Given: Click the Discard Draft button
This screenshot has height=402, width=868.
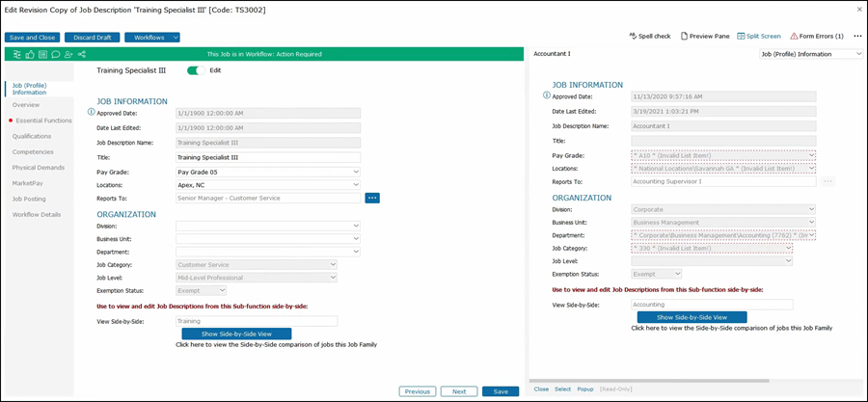Looking at the screenshot, I should click(93, 38).
